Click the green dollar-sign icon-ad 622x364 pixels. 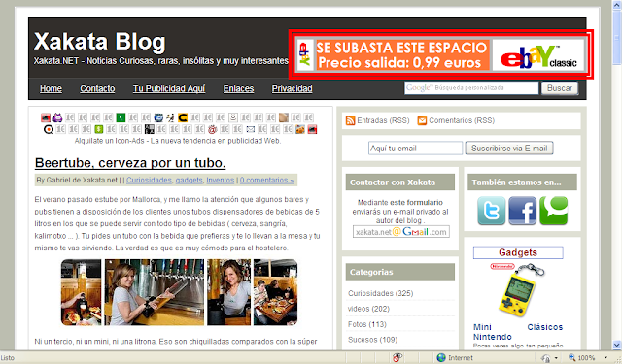pos(98,129)
